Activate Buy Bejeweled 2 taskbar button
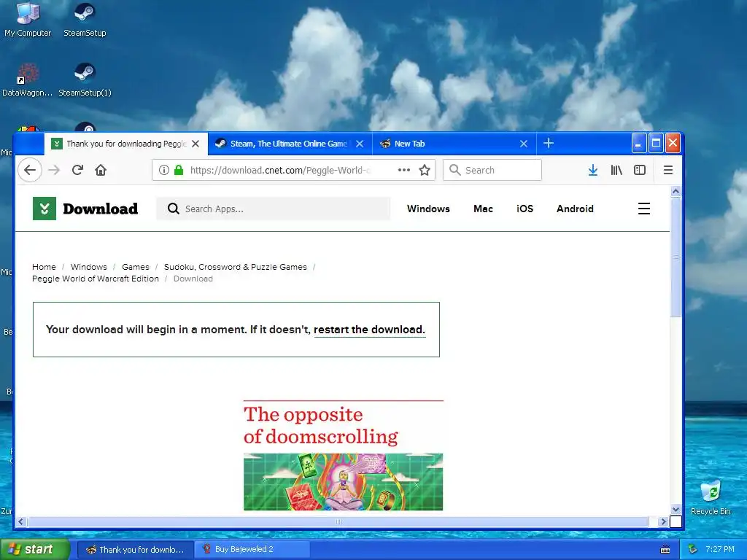 click(x=252, y=550)
